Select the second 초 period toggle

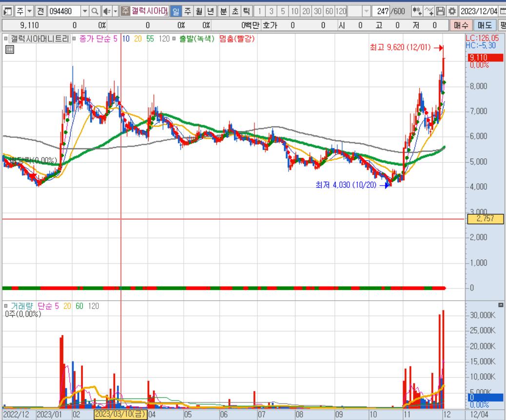235,11
